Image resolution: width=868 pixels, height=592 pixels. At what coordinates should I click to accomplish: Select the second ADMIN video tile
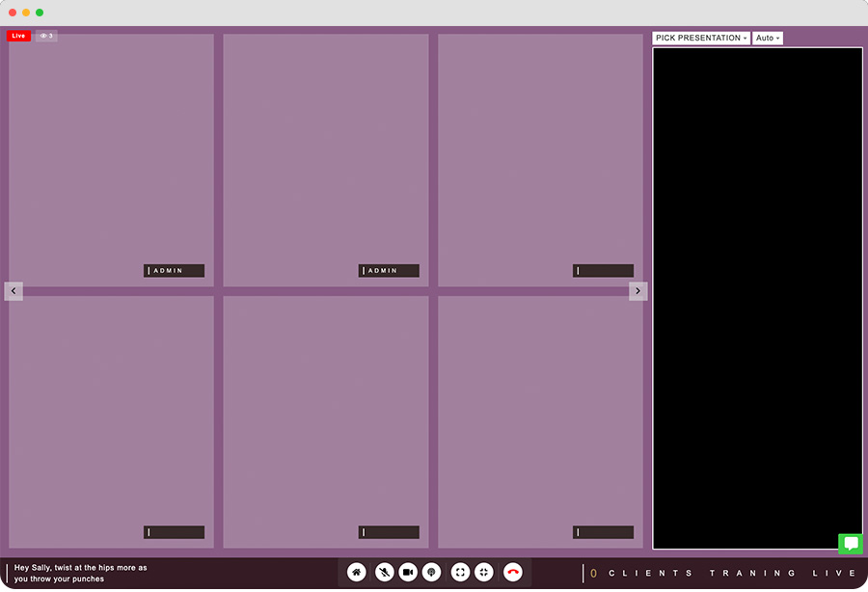(326, 160)
